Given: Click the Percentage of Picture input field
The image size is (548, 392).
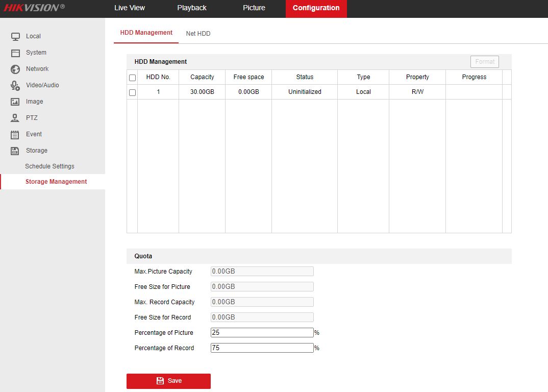Looking at the screenshot, I should point(262,333).
